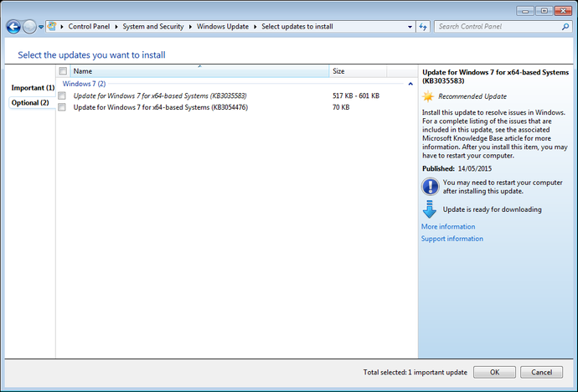Screen dimensions: 578x392
Task: Click the details pane KB3035583 title
Action: click(x=495, y=76)
